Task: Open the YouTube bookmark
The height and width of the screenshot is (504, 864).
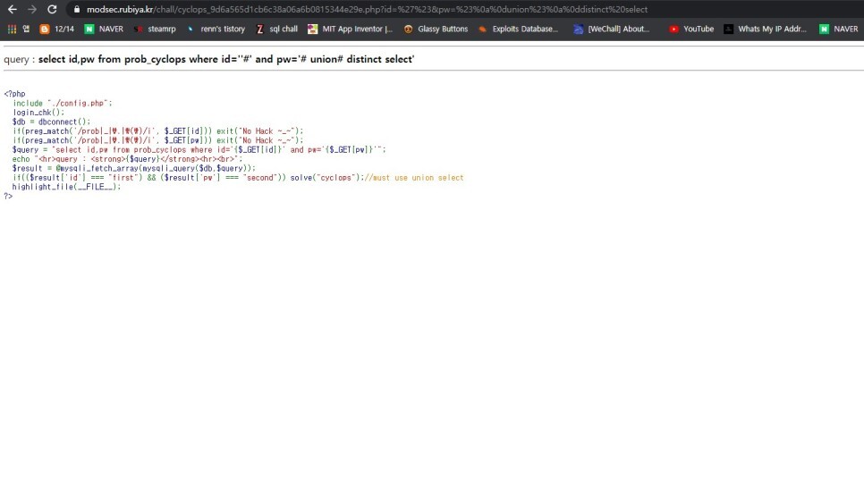Action: [691, 29]
